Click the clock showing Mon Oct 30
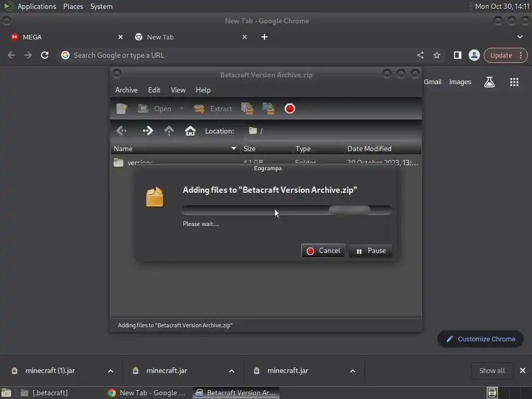The width and height of the screenshot is (532, 399). pos(502,6)
